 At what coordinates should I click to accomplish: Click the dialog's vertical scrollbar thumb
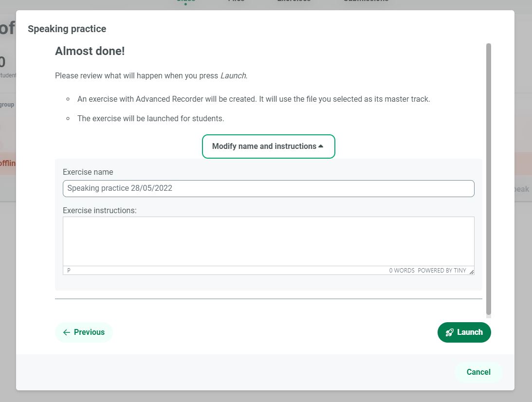point(489,180)
